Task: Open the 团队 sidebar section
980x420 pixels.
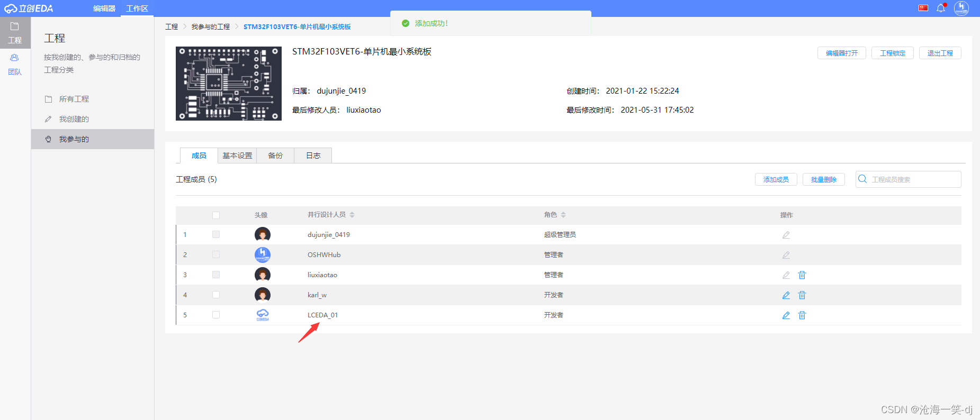Action: 15,65
